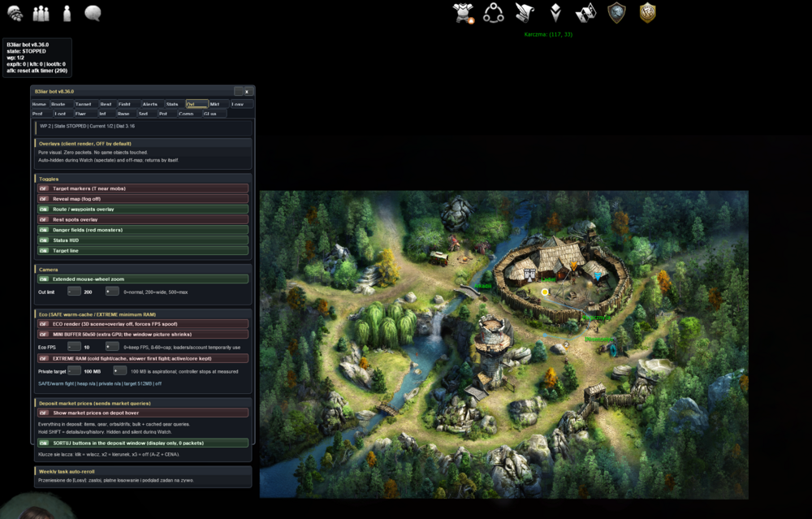
Task: Open the Inf tab
Action: pyautogui.click(x=106, y=114)
